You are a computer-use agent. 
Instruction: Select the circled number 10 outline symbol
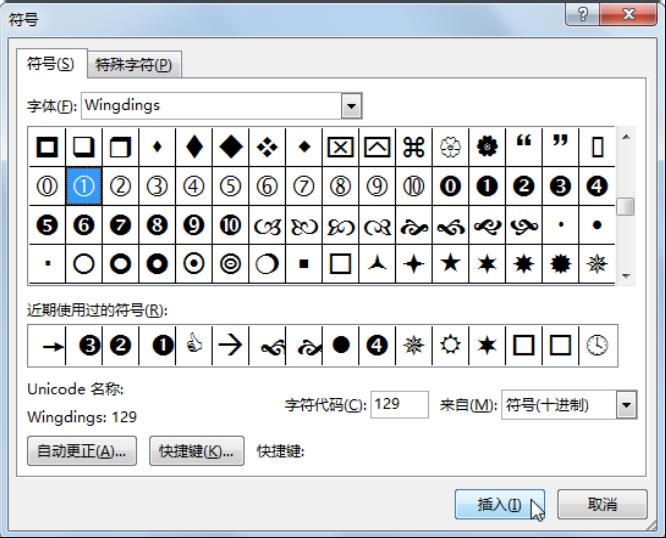tap(413, 186)
